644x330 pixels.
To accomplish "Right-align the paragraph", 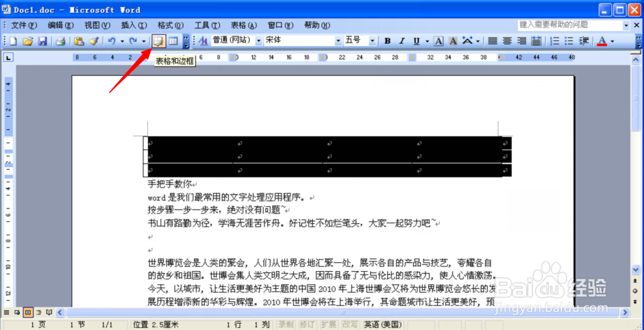I will coord(521,41).
